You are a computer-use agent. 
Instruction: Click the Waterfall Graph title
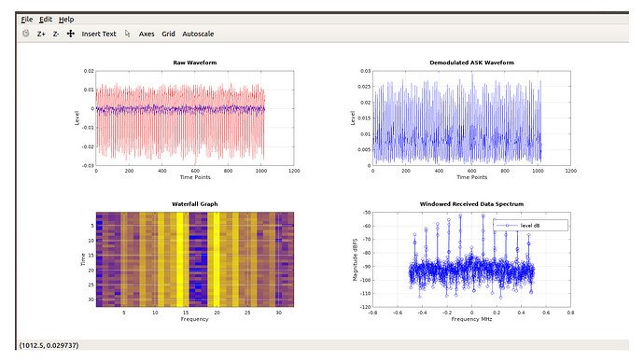[195, 204]
